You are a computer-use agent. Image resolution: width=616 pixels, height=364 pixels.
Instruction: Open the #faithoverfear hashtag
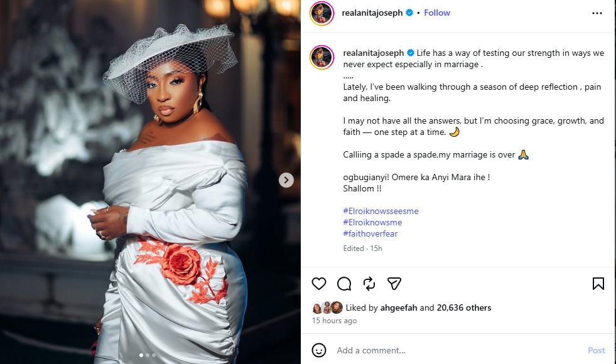[370, 233]
